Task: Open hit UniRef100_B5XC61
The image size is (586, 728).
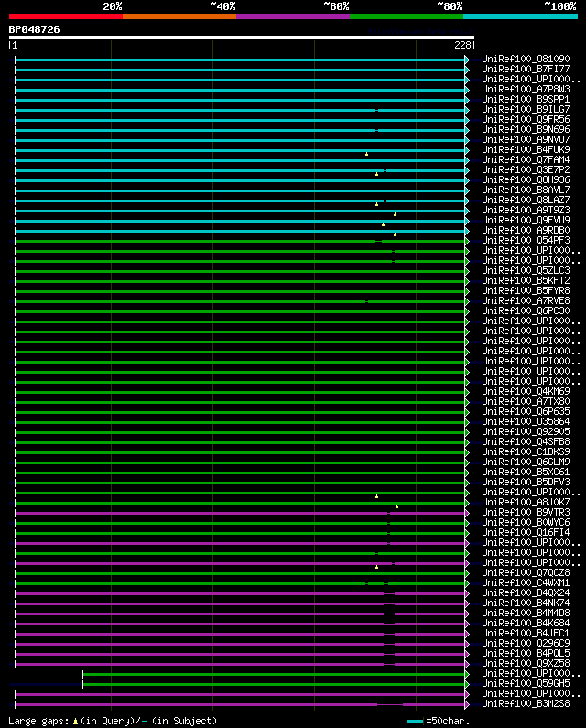Action: pyautogui.click(x=526, y=473)
